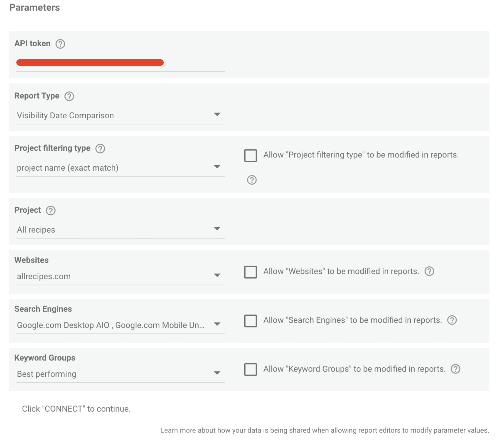Enable Allow "Project filtering type" to be modified

(x=250, y=156)
